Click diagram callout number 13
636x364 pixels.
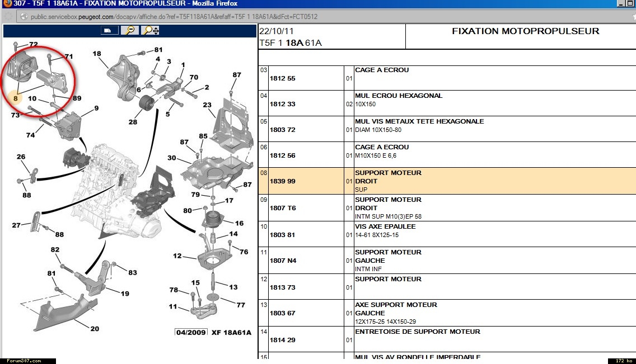click(x=233, y=287)
